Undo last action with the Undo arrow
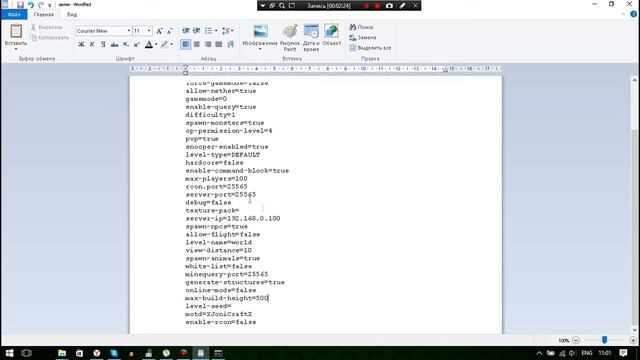Screen dimensions: 640x360 pyautogui.click(x=31, y=5)
